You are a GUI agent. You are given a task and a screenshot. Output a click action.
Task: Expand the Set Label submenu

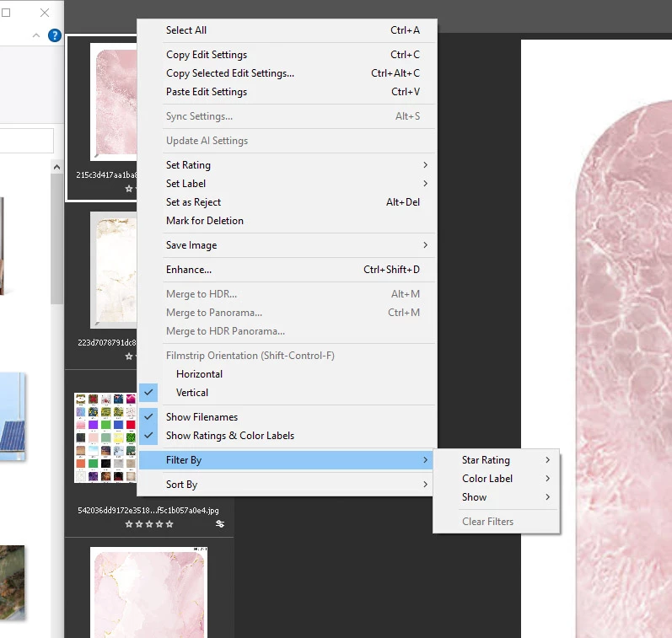288,184
